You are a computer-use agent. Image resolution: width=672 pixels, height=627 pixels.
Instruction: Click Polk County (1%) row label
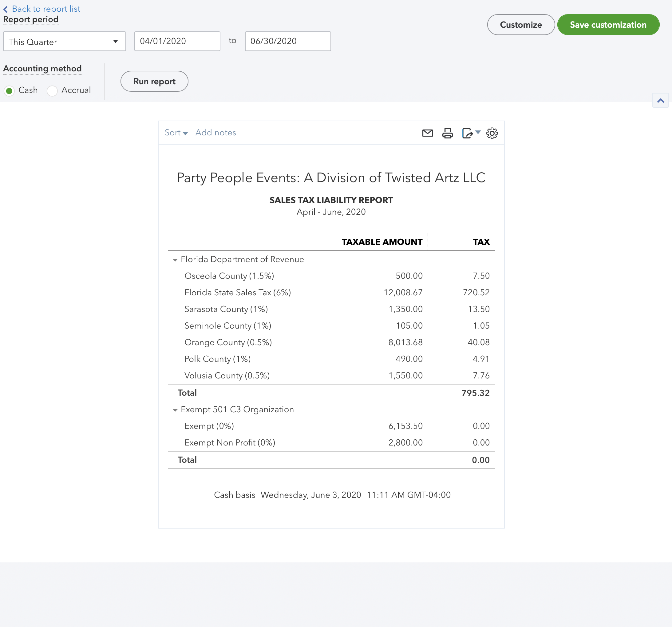(218, 359)
